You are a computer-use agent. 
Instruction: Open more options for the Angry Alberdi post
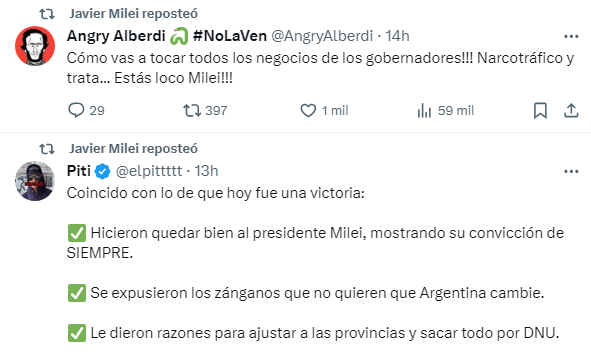(x=571, y=37)
